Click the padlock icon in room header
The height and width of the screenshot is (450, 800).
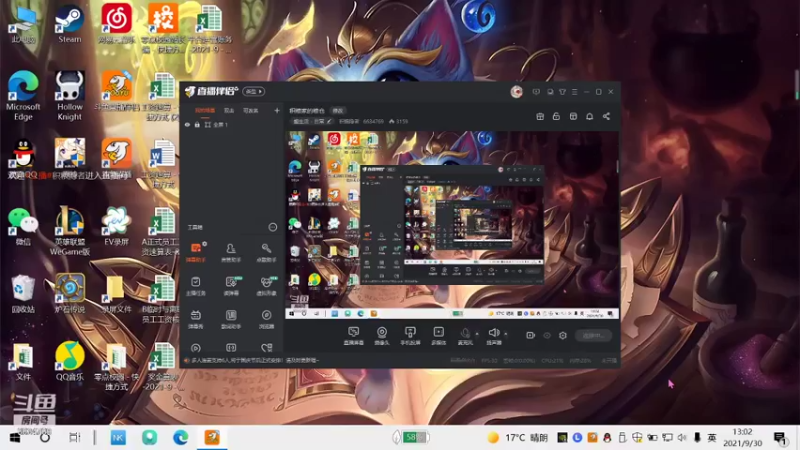[556, 117]
